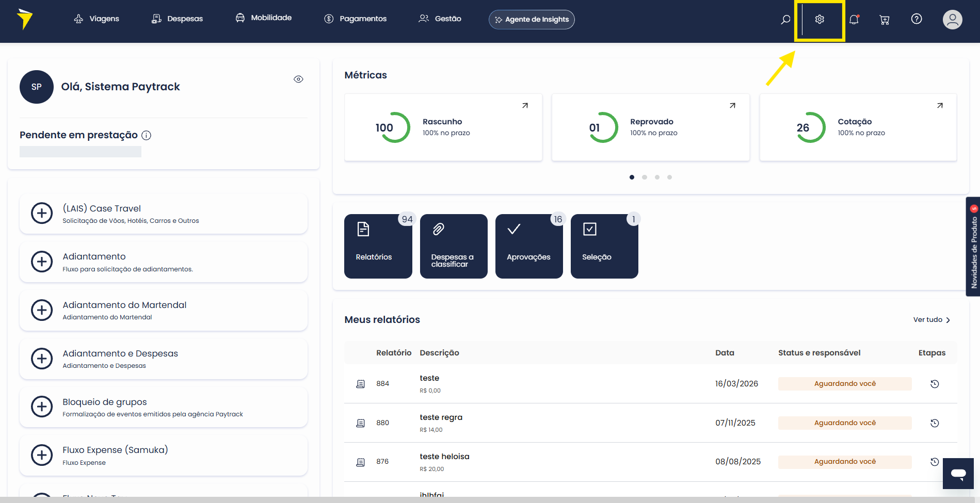The height and width of the screenshot is (503, 980).
Task: Open report row 'teste regra'
Action: [650, 423]
